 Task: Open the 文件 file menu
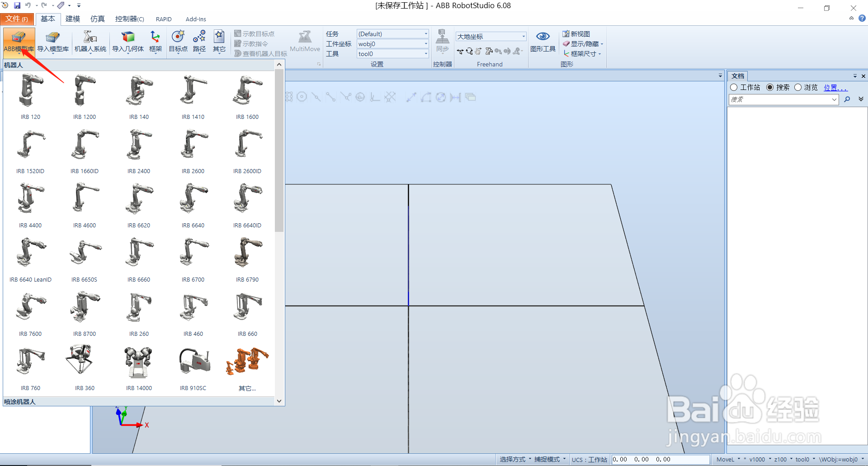pyautogui.click(x=17, y=19)
